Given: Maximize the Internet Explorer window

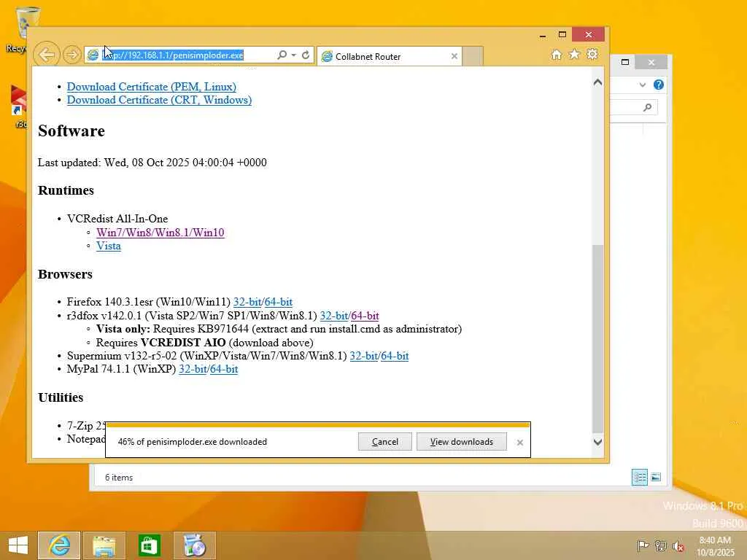Looking at the screenshot, I should click(x=562, y=35).
